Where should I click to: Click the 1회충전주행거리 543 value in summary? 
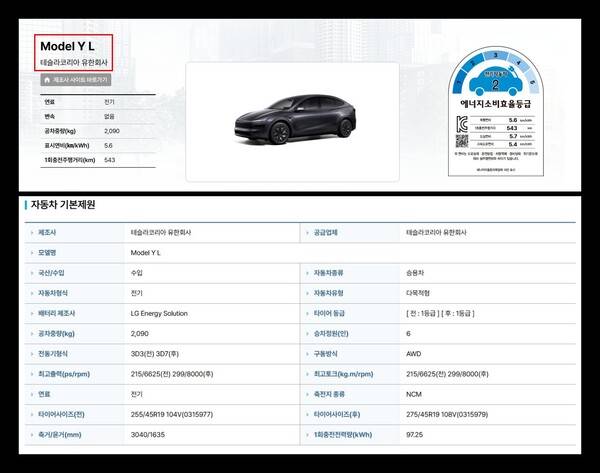[109, 159]
